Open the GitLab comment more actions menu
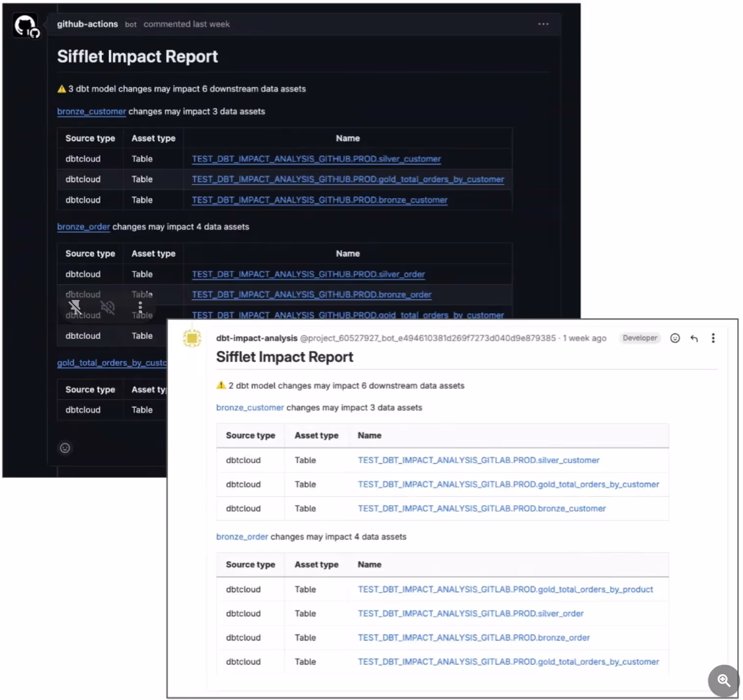This screenshot has width=743, height=700. (713, 338)
